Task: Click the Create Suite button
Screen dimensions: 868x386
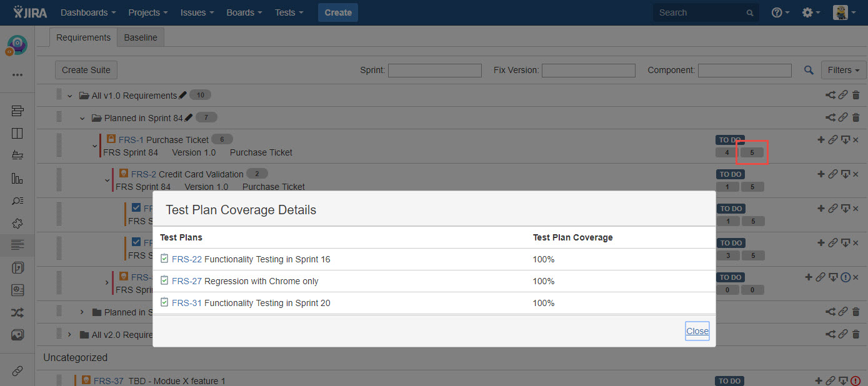Action: (x=86, y=70)
